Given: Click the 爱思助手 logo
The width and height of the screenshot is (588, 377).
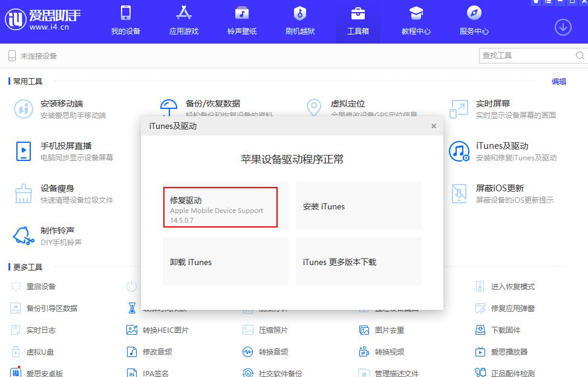Looking at the screenshot, I should pos(42,19).
